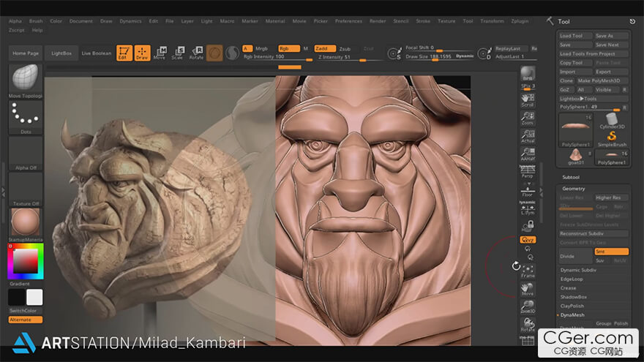Viewport: 644px width, 362px height.
Task: Toggle the M material mode button
Action: (306, 48)
